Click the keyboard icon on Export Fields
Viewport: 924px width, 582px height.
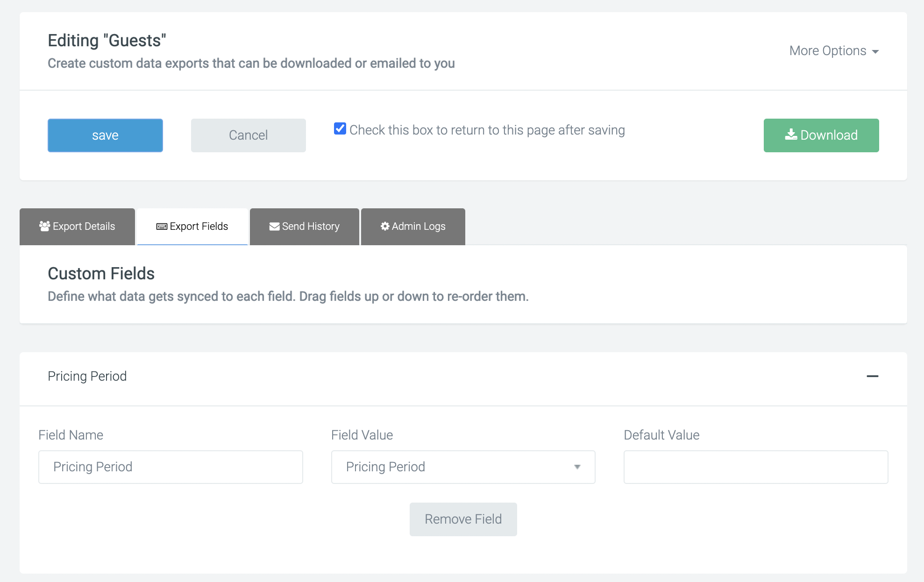point(162,227)
